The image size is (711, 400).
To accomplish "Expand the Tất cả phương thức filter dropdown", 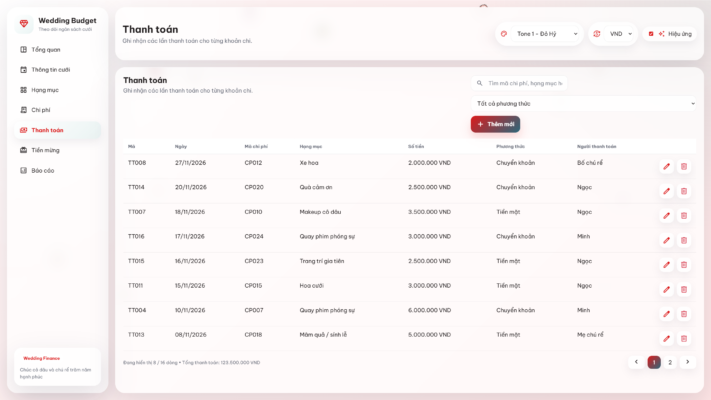I will [584, 104].
